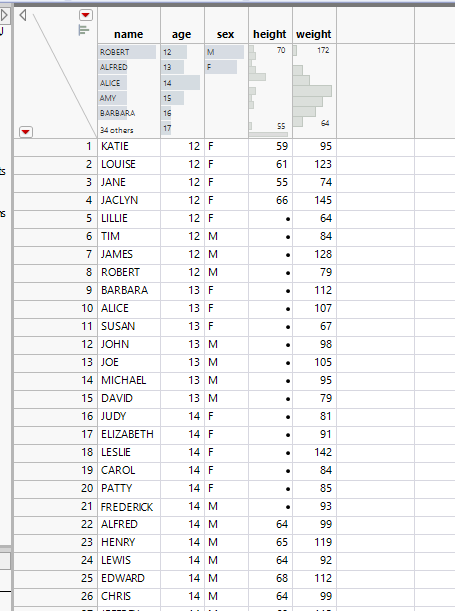Select row number 5

click(x=56, y=218)
